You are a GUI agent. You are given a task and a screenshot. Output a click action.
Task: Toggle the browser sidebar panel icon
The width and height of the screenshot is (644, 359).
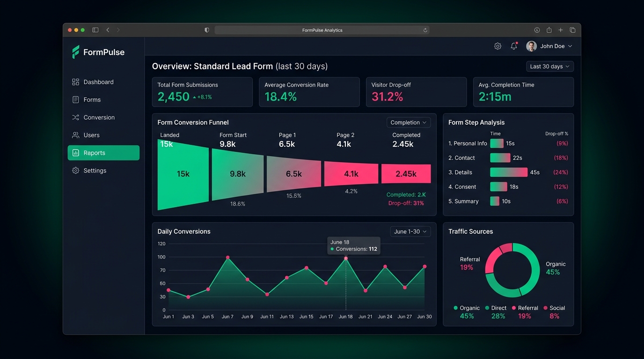(95, 30)
